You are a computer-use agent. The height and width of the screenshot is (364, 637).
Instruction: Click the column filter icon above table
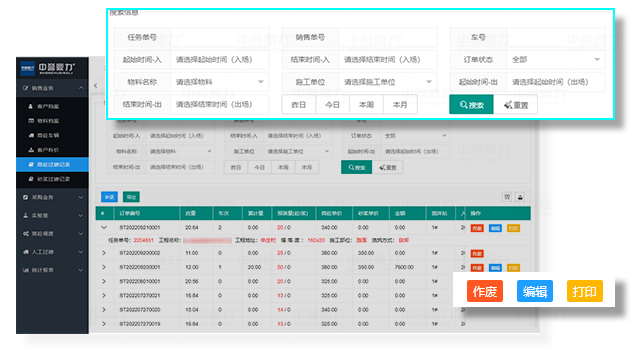507,197
